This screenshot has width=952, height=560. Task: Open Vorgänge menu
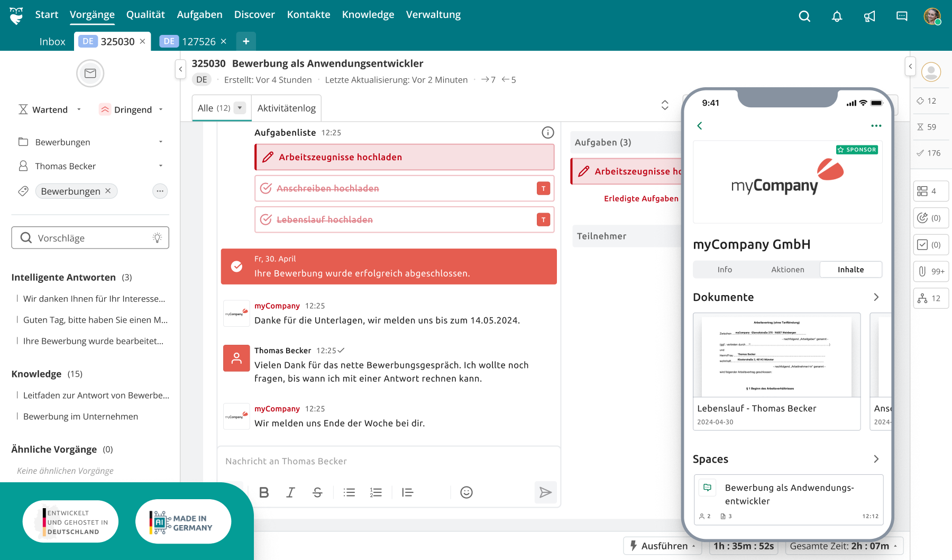click(x=92, y=15)
